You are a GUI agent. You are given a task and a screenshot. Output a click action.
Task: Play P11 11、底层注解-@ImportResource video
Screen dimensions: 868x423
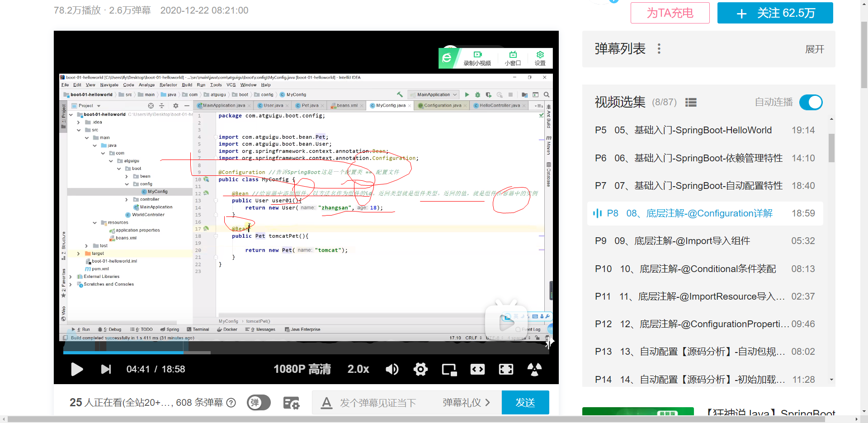pos(705,296)
